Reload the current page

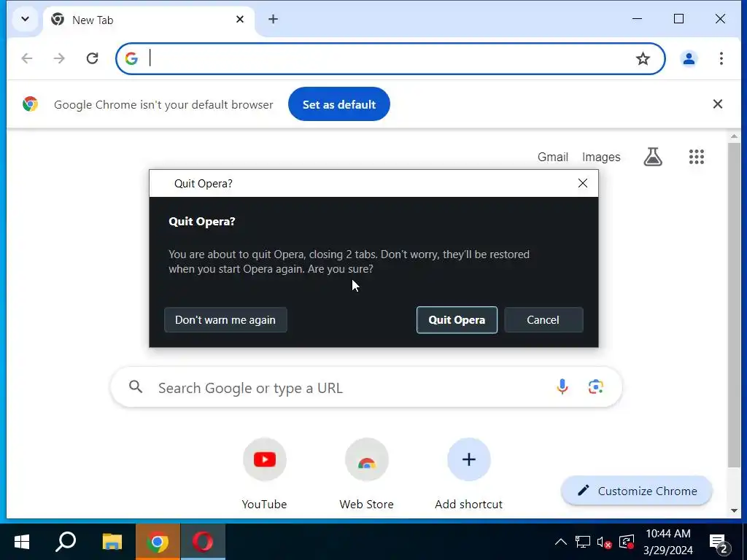tap(93, 58)
